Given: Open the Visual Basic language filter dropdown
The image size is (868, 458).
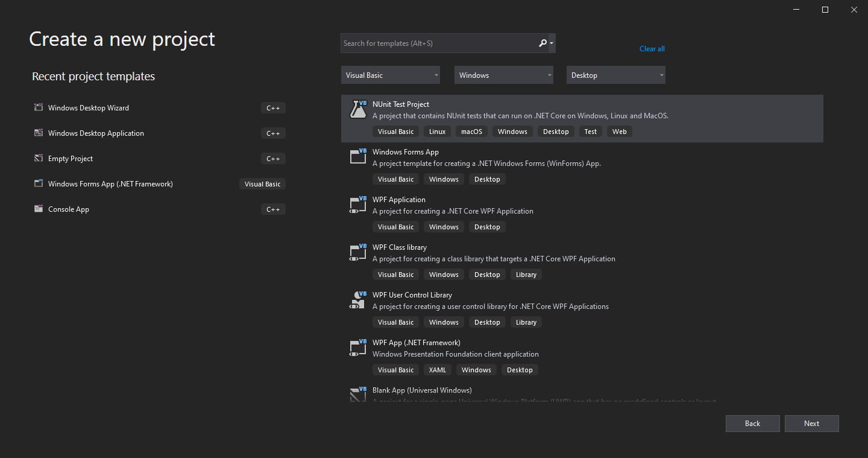Looking at the screenshot, I should coord(390,75).
